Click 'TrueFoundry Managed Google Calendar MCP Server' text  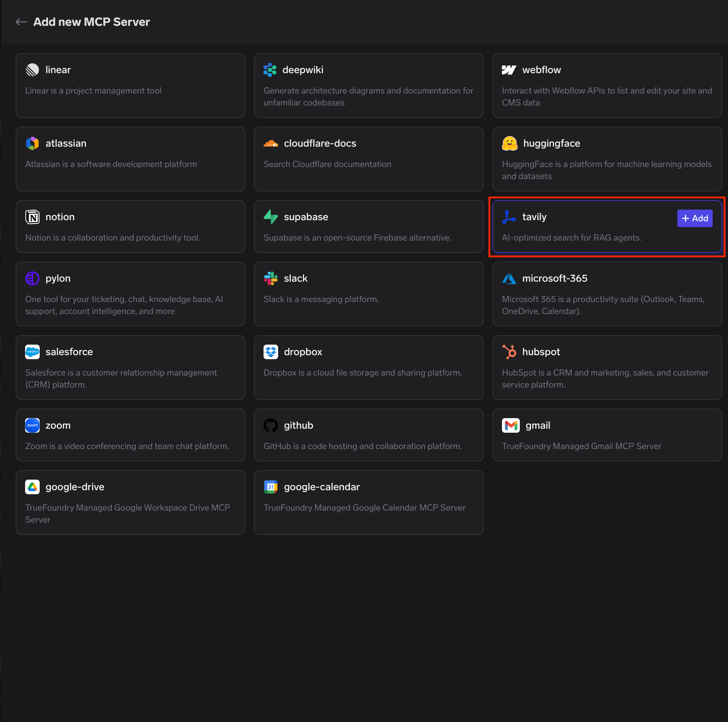[x=364, y=507]
